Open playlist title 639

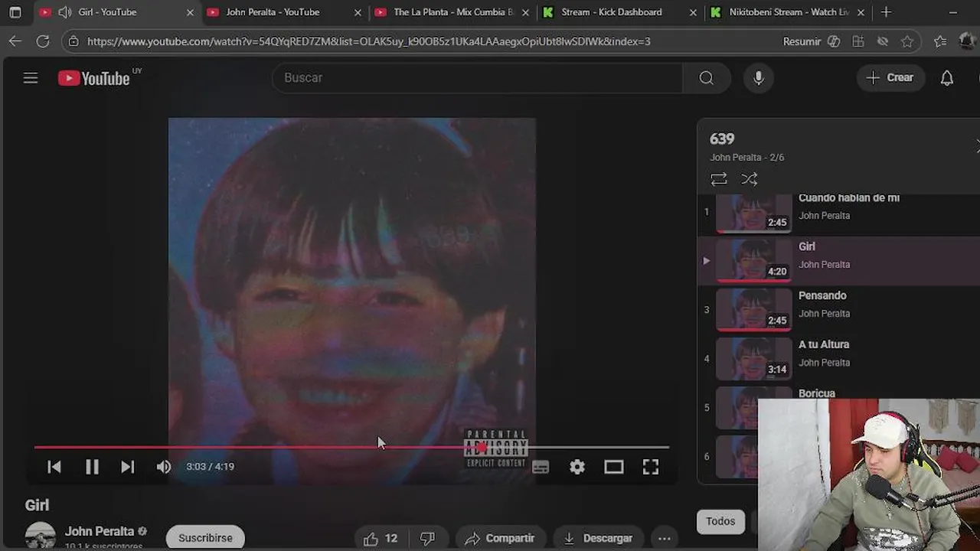[722, 139]
